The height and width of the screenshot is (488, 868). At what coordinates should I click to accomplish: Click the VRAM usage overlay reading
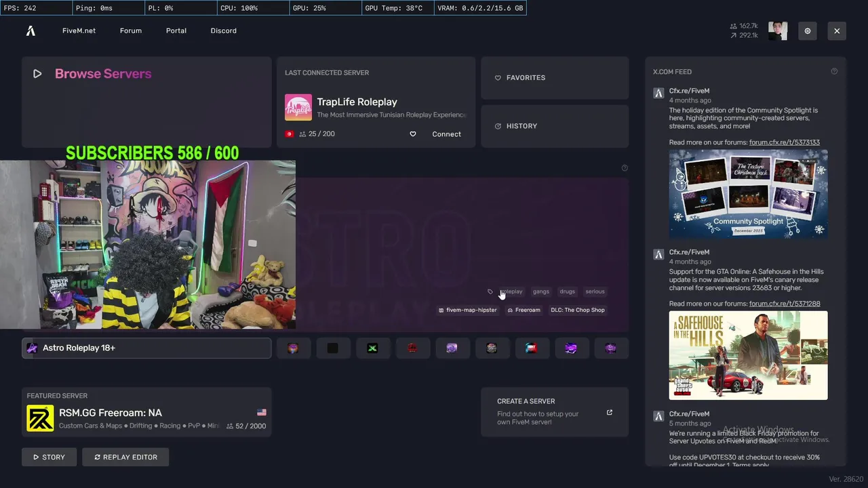[x=480, y=8]
